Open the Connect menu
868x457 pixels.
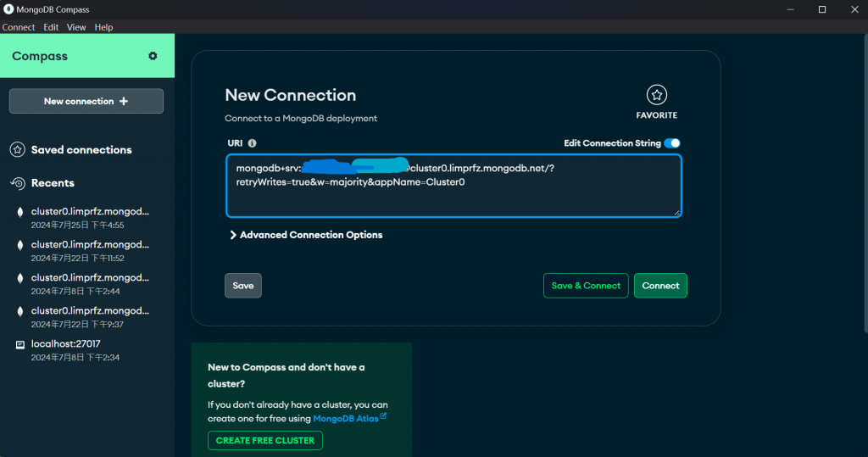(19, 27)
